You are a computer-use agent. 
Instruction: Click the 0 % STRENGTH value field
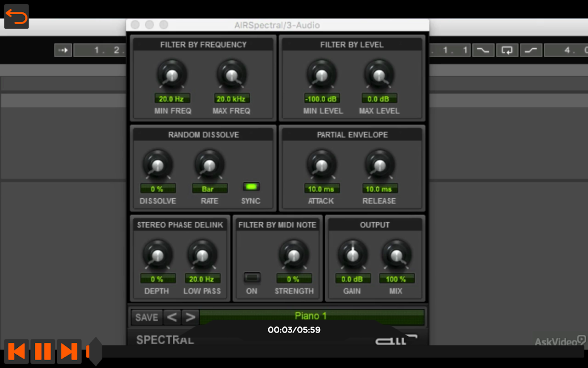[x=294, y=279]
